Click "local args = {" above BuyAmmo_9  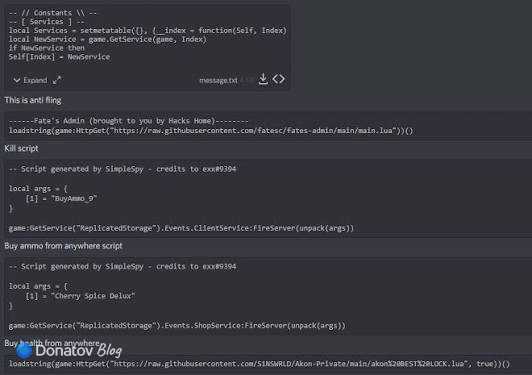click(38, 189)
